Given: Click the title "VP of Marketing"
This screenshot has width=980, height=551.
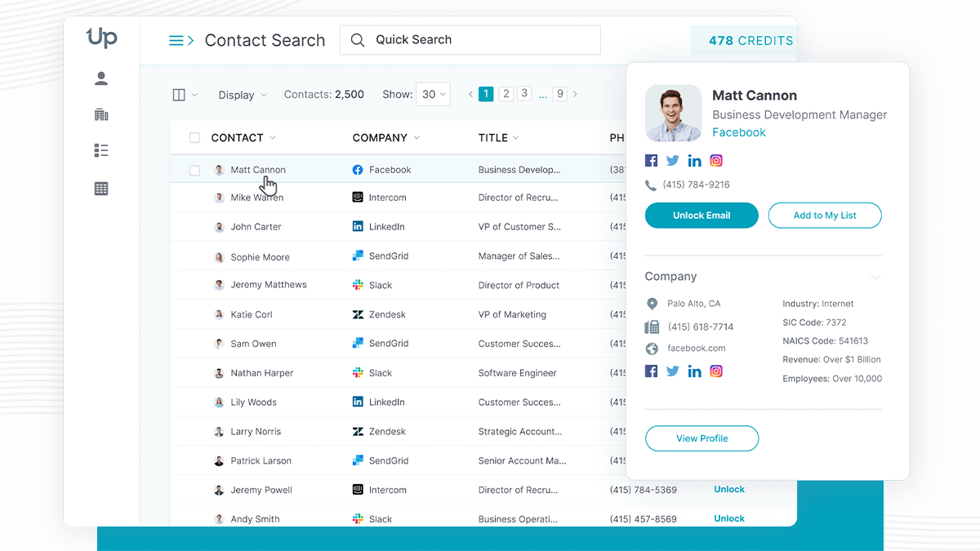Looking at the screenshot, I should tap(512, 314).
